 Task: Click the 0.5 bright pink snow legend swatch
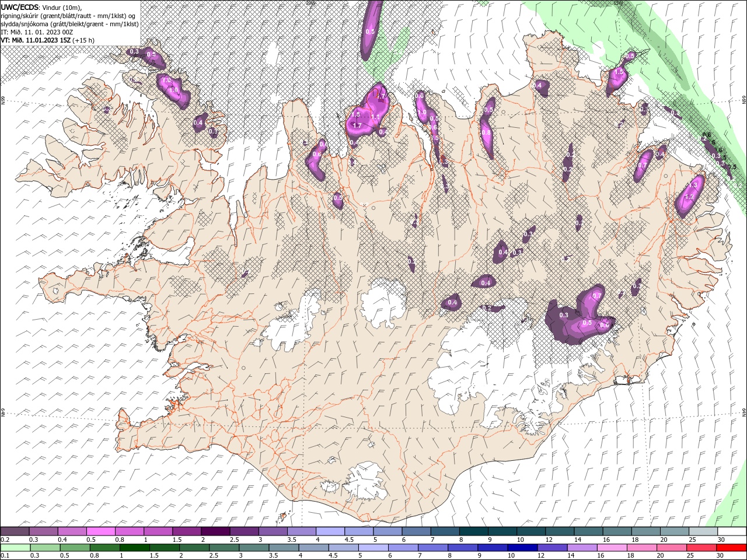point(101,531)
